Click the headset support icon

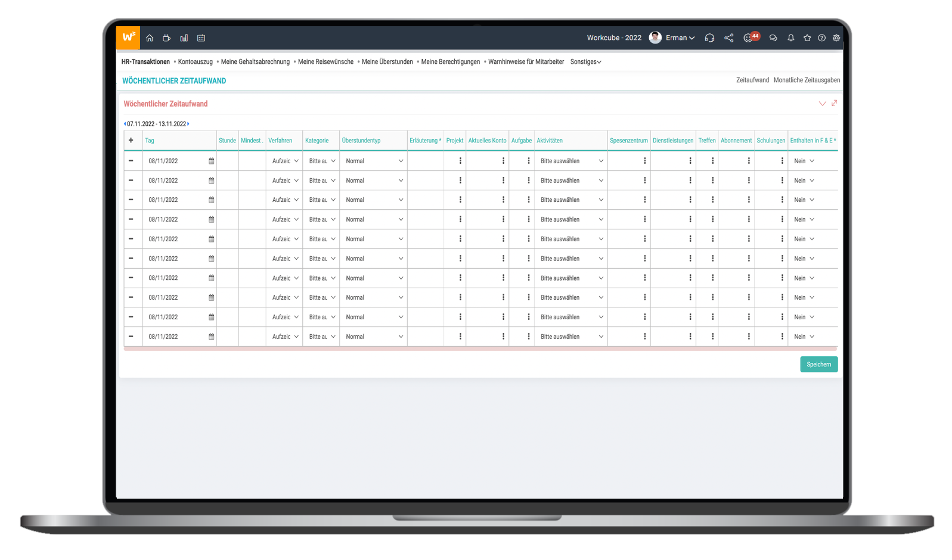[709, 38]
